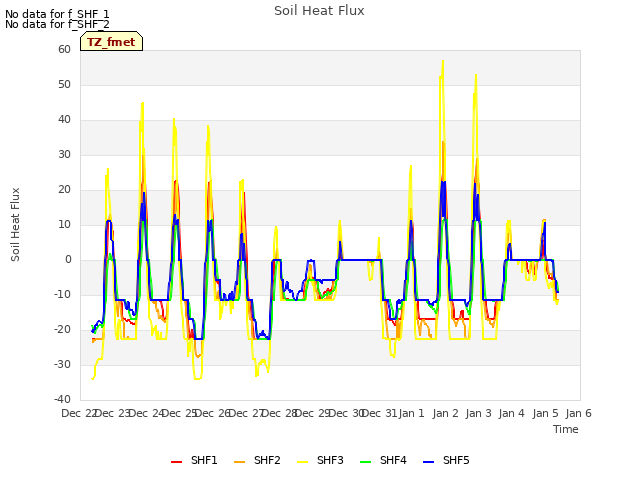The image size is (640, 480).
Task: Click the Soil Heat Flux chart title
Action: click(319, 11)
